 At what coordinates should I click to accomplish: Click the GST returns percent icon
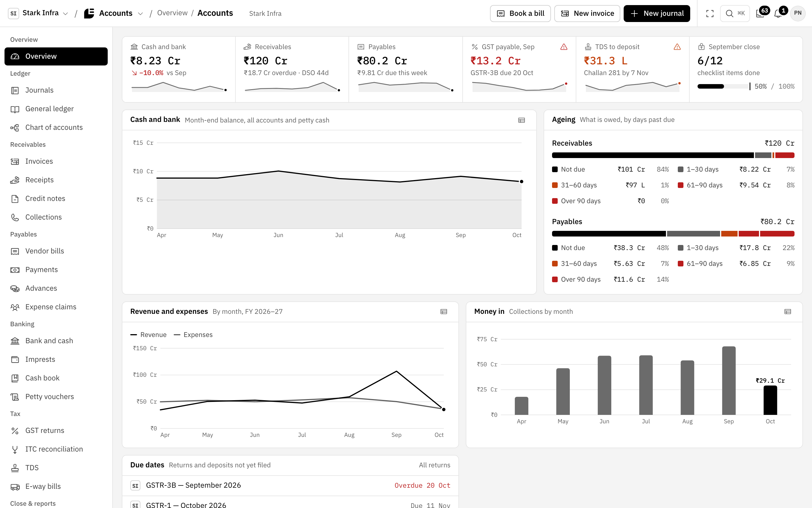(15, 431)
